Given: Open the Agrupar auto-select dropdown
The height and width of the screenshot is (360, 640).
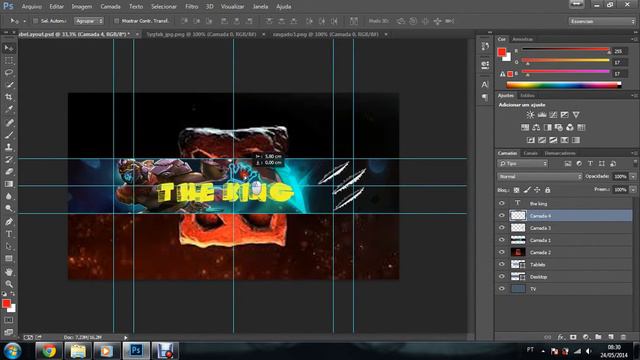Looking at the screenshot, I should tap(89, 21).
